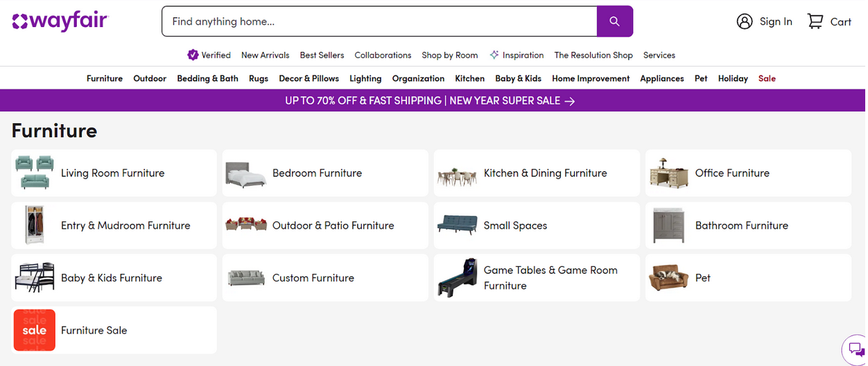This screenshot has width=868, height=366.
Task: Open the Services link
Action: click(x=659, y=55)
